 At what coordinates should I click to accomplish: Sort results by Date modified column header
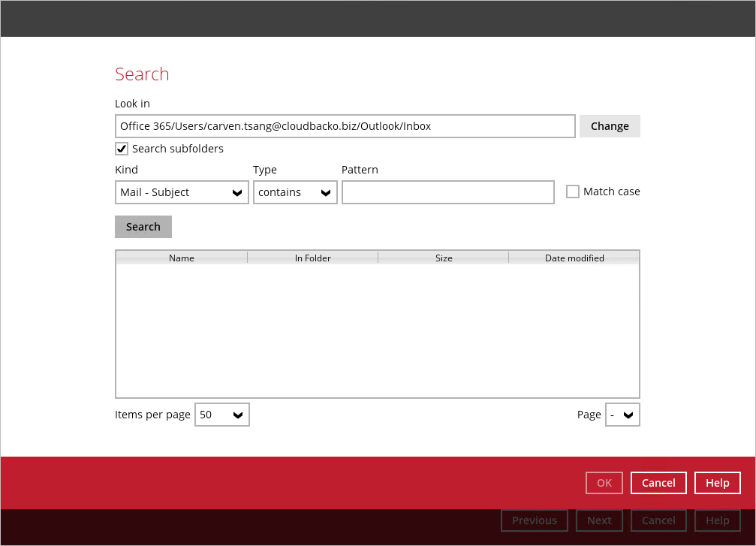[x=574, y=258]
